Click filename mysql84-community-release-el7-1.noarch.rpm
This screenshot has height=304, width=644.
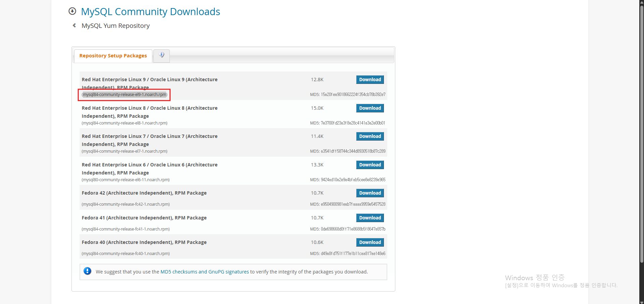125,151
